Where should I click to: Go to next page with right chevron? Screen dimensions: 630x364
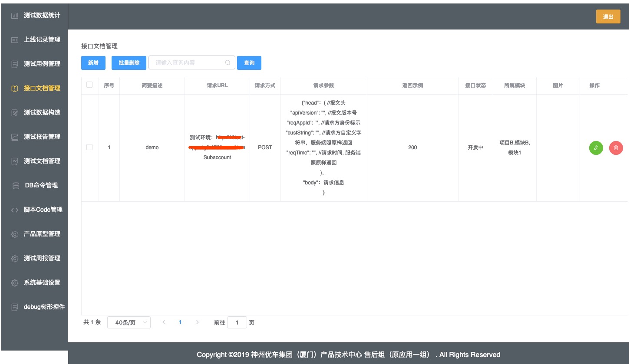coord(198,322)
